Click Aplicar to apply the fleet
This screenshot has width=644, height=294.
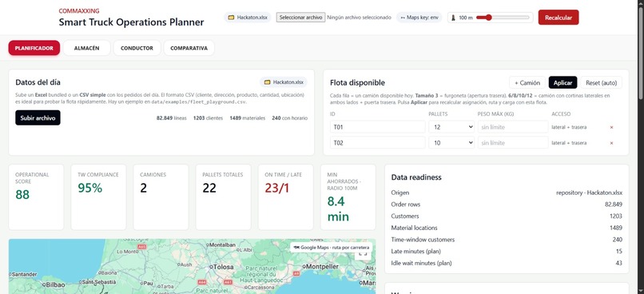tap(563, 82)
